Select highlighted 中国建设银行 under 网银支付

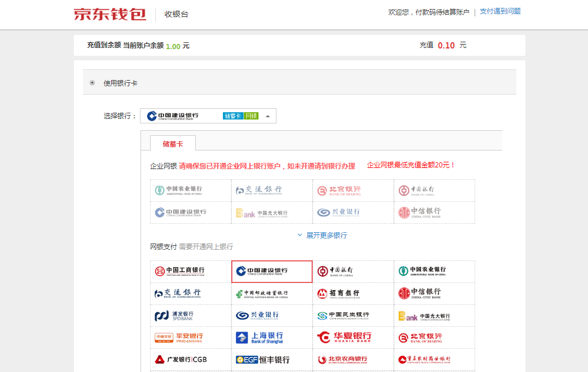272,271
